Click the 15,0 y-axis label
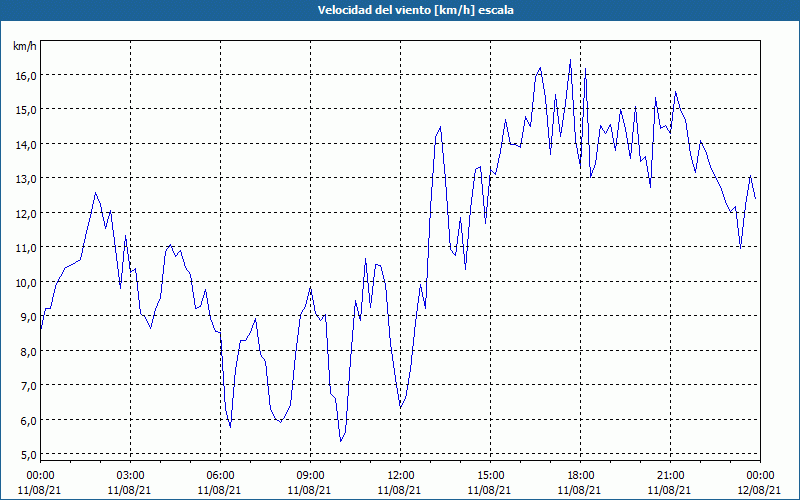 (x=27, y=110)
